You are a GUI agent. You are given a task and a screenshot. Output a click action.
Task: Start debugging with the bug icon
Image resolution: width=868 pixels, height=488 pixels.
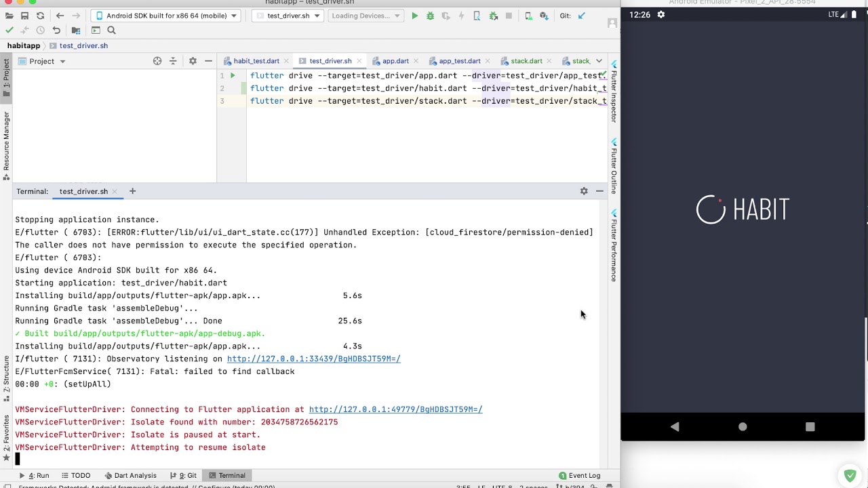click(x=430, y=16)
